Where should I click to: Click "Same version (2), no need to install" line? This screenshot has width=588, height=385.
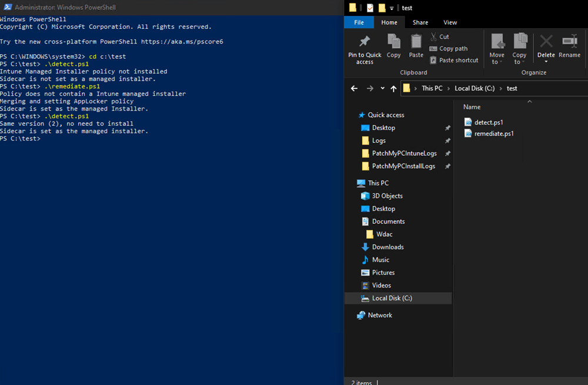tap(67, 123)
